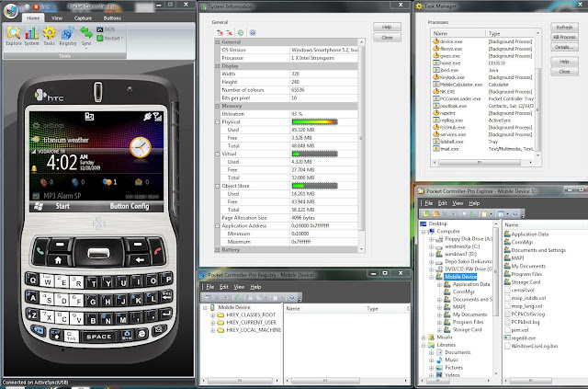This screenshot has width=588, height=389.
Task: Select MobileCalculator.exe in the process list
Action: coord(461,85)
